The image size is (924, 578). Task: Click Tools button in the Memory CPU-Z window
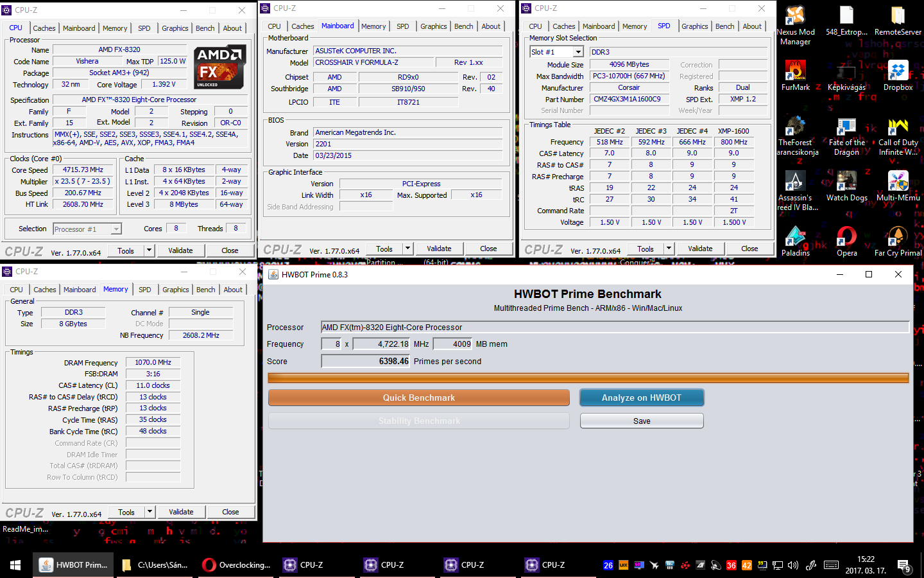tap(126, 512)
